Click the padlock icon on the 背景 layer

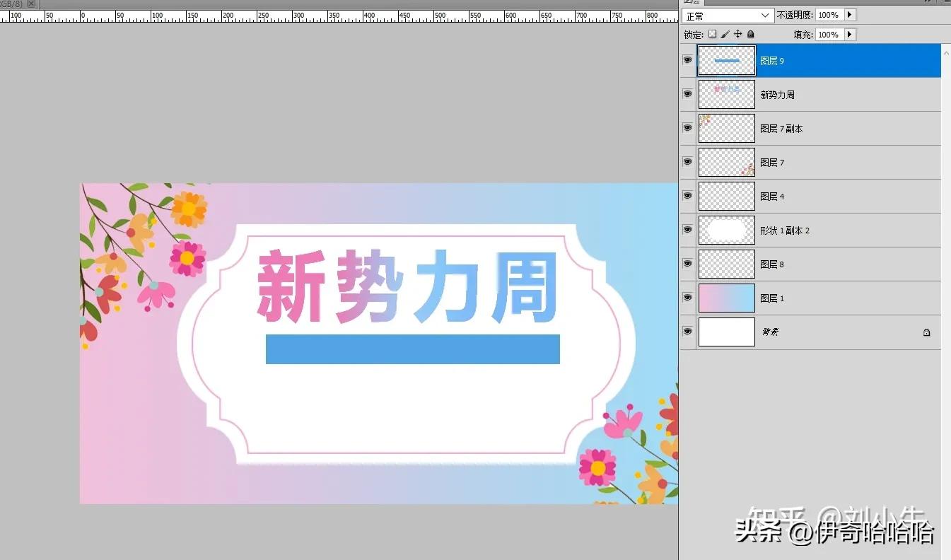[x=926, y=332]
